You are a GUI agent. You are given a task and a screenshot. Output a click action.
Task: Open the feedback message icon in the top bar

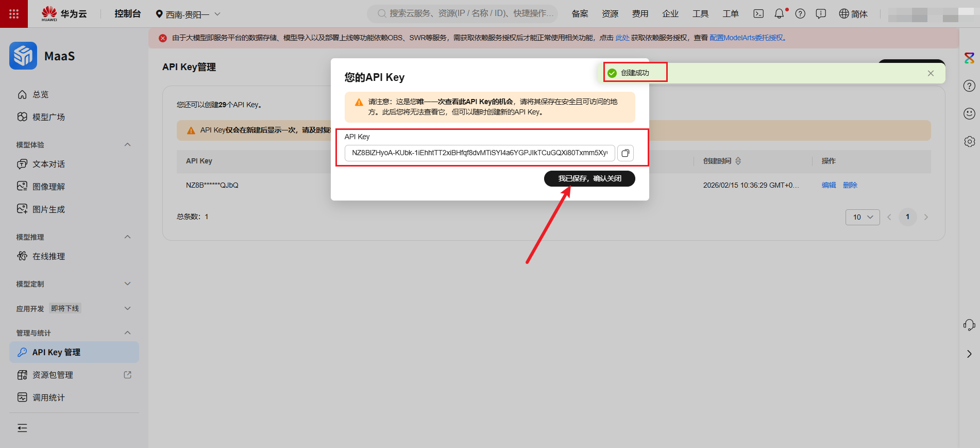(821, 14)
